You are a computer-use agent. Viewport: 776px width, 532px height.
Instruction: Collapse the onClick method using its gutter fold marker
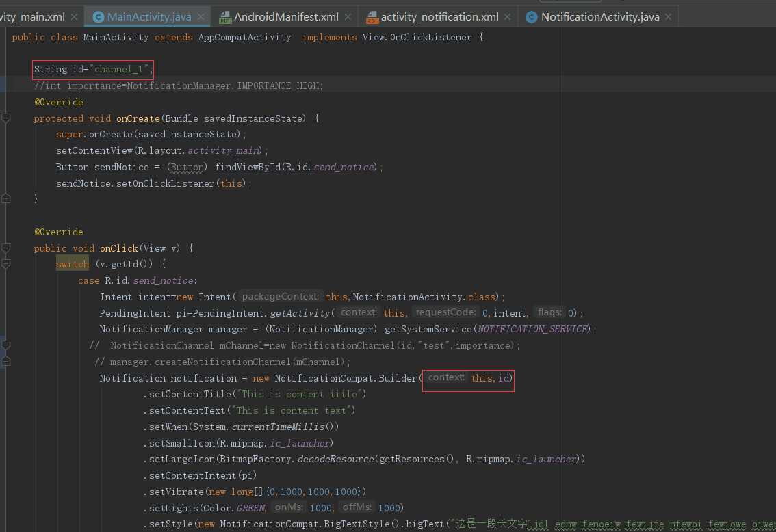click(x=6, y=248)
